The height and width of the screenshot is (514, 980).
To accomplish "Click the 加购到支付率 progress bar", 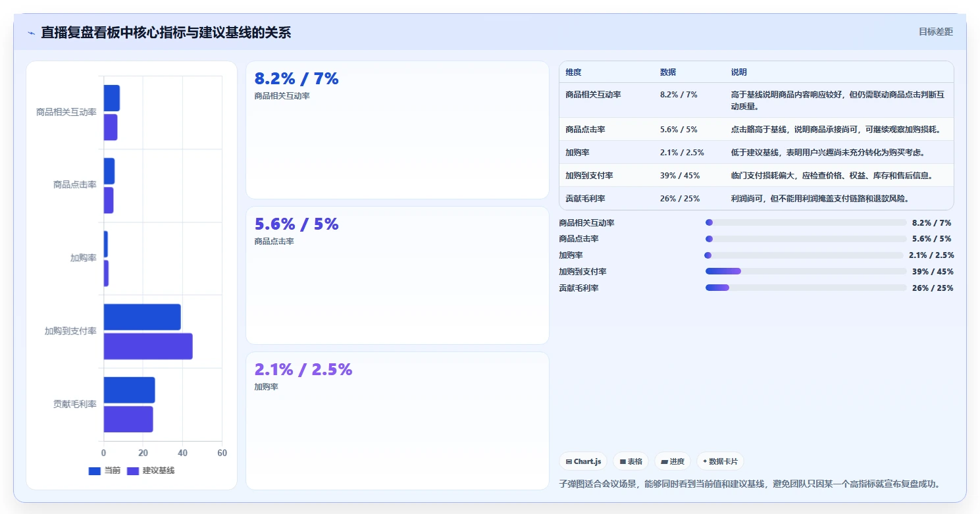I will (x=806, y=271).
